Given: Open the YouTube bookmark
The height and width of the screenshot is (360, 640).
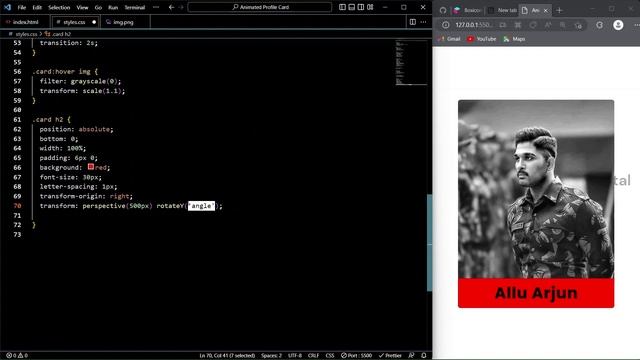Looking at the screenshot, I should click(482, 39).
